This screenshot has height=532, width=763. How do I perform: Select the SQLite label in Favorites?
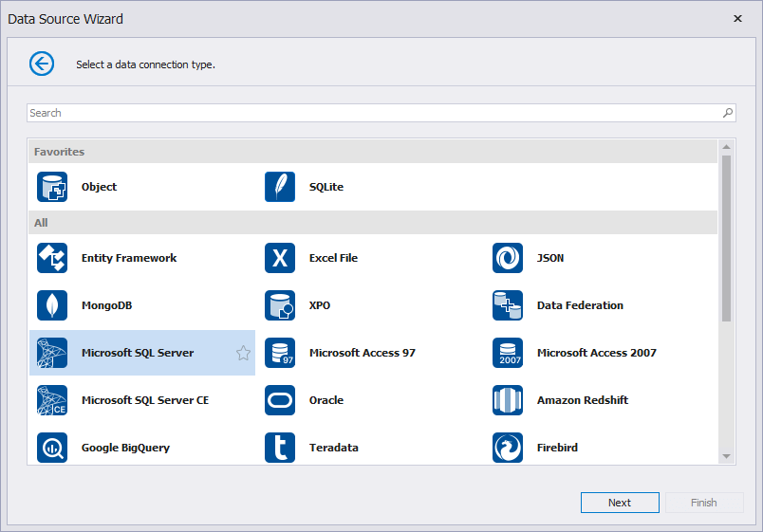pyautogui.click(x=326, y=187)
